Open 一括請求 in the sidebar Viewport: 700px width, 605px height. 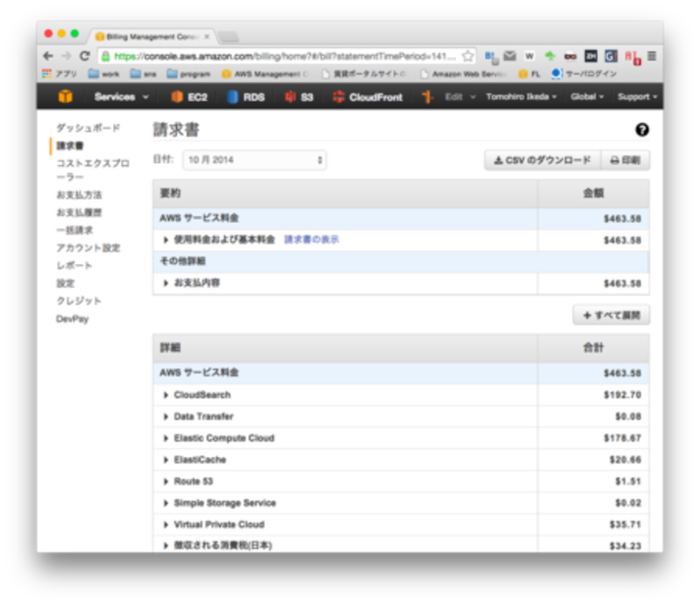coord(75,230)
